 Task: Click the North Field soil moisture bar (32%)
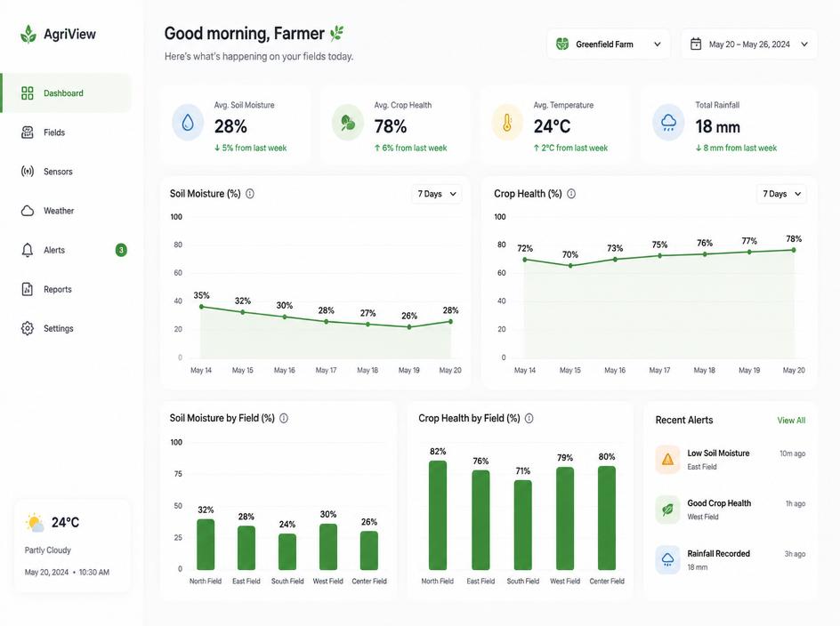(206, 544)
